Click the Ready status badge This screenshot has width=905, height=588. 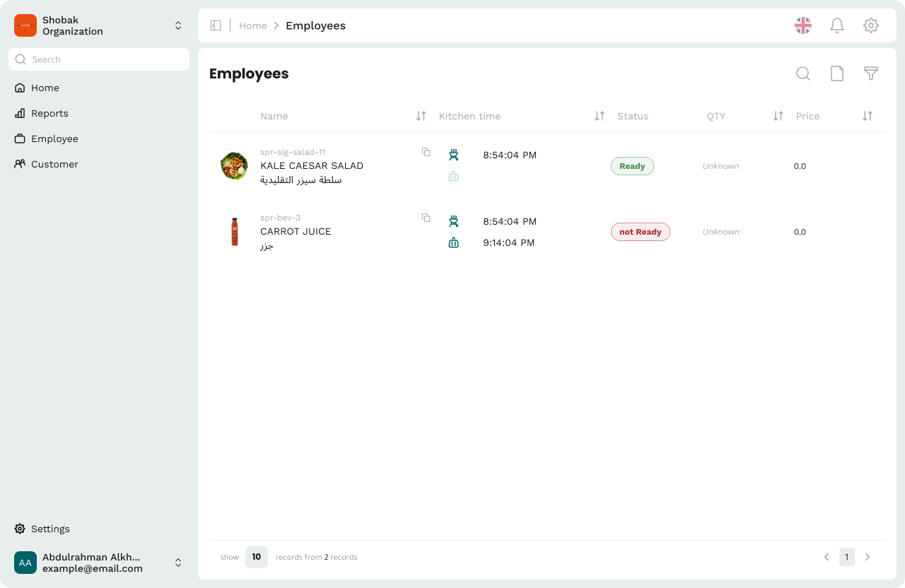point(632,166)
